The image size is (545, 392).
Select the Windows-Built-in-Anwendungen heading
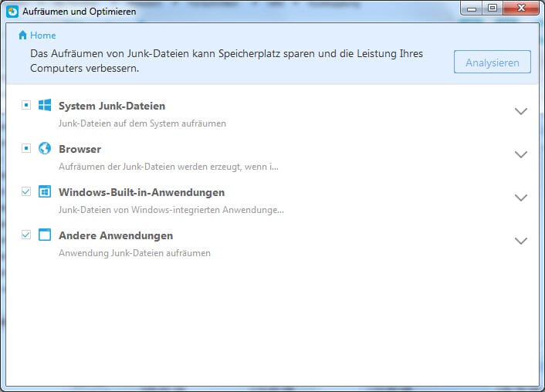(142, 192)
